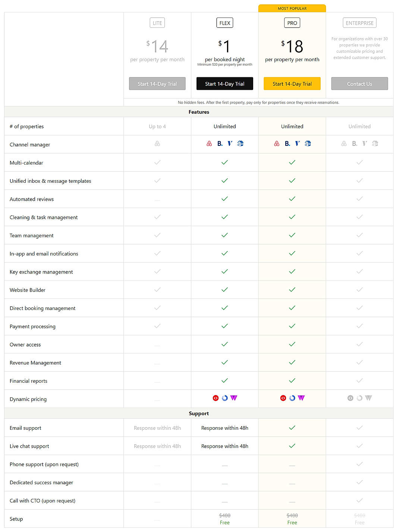399x532 pixels.
Task: Click the Agoda house icon in the Pro column
Action: [308, 143]
